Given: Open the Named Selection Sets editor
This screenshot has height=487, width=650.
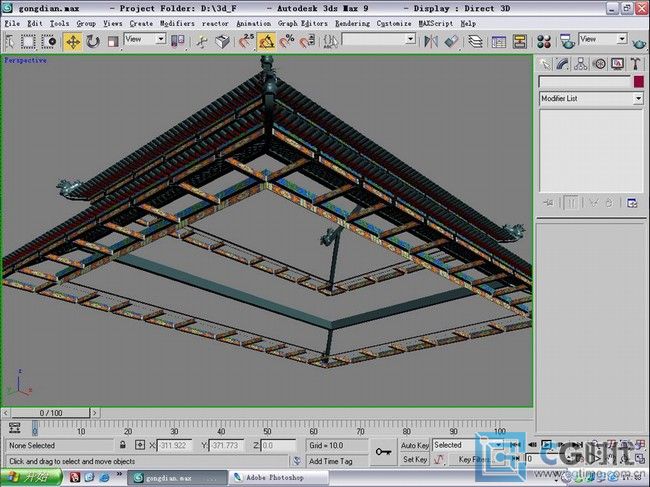Looking at the screenshot, I should (x=330, y=41).
